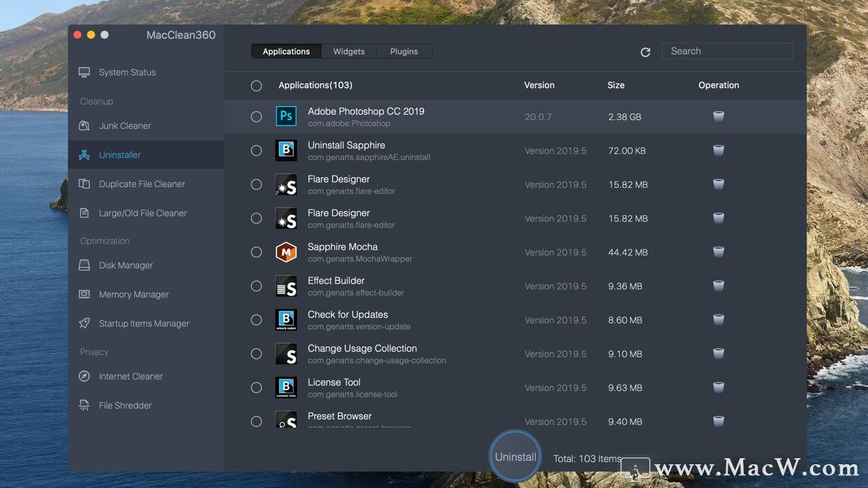Select the Check for Updates checkbox
This screenshot has width=868, height=488.
[x=256, y=320]
